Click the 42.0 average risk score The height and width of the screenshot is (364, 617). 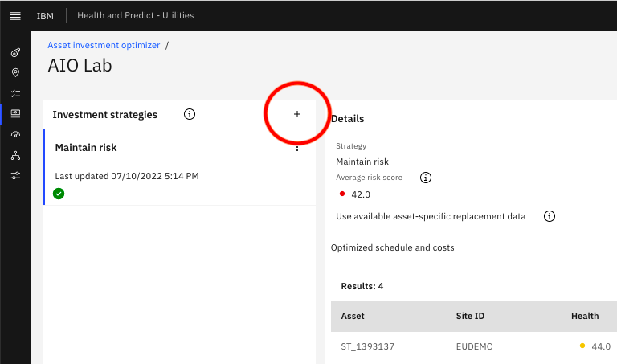point(361,194)
